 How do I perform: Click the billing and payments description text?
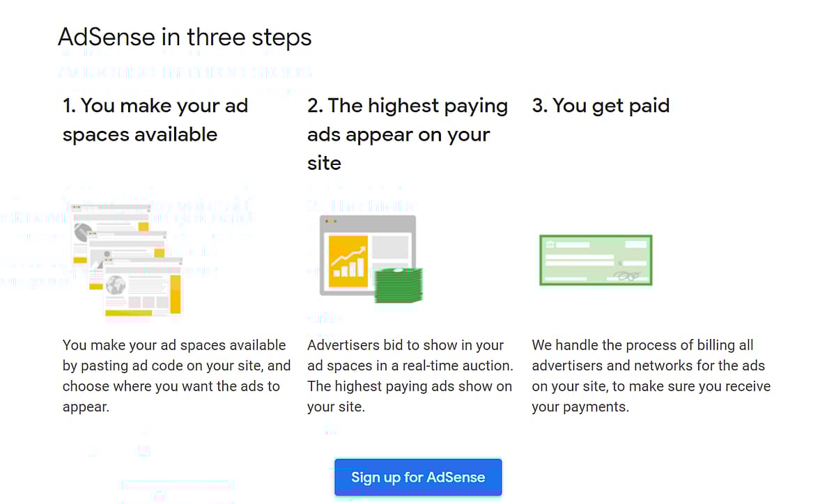pos(651,375)
